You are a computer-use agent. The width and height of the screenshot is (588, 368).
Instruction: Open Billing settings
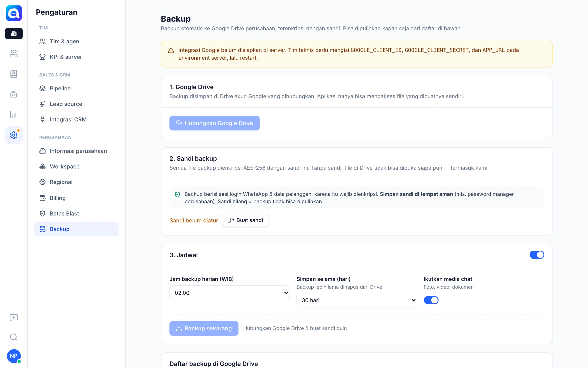[x=77, y=198]
